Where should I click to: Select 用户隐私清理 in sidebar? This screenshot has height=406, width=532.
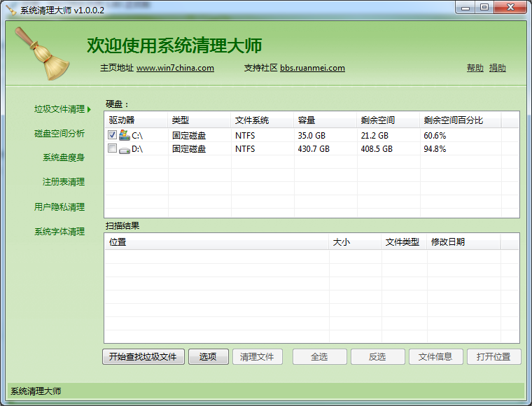tap(59, 207)
